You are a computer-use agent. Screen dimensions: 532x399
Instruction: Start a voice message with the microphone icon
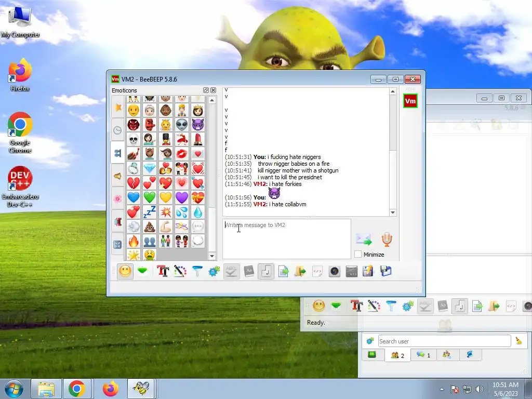tap(387, 239)
